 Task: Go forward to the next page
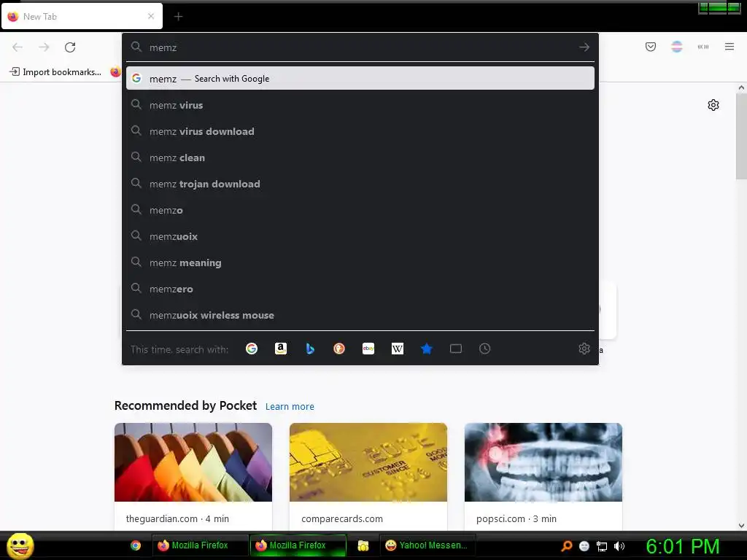44,47
